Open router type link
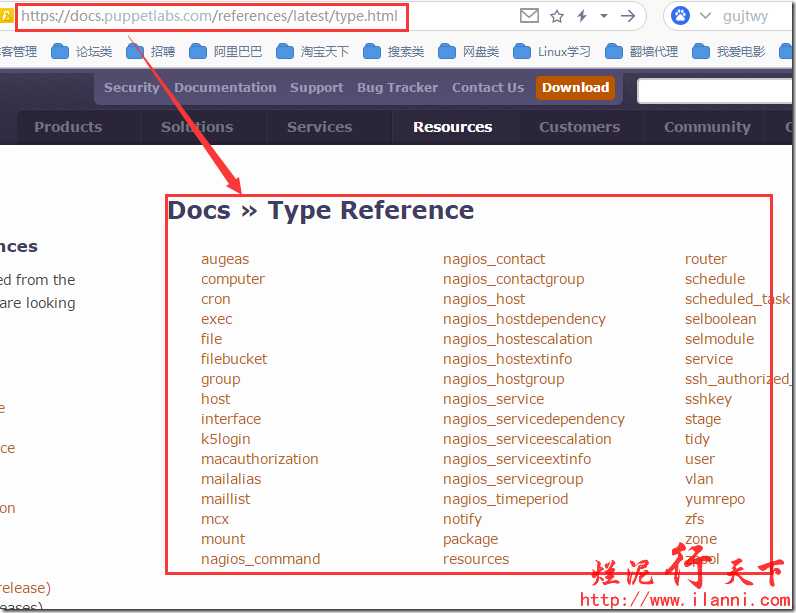Screen dimensions: 796x613 (705, 259)
